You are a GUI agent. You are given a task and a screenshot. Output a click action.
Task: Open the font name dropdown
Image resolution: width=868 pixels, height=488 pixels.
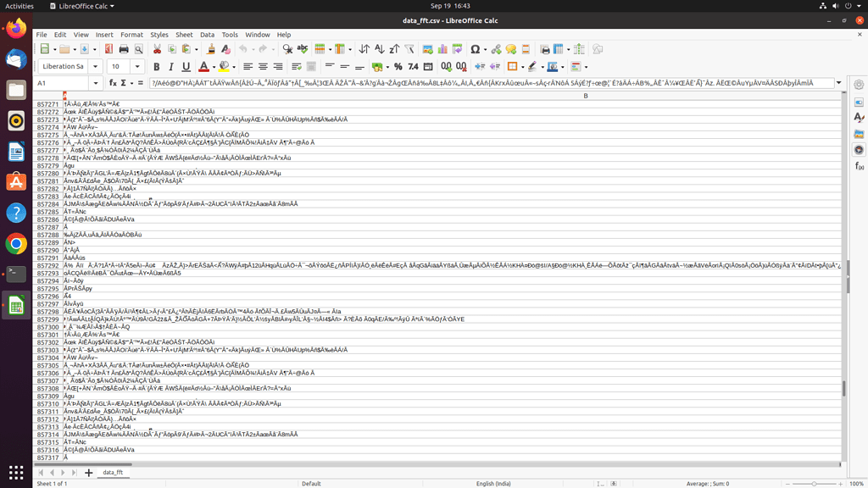click(96, 65)
